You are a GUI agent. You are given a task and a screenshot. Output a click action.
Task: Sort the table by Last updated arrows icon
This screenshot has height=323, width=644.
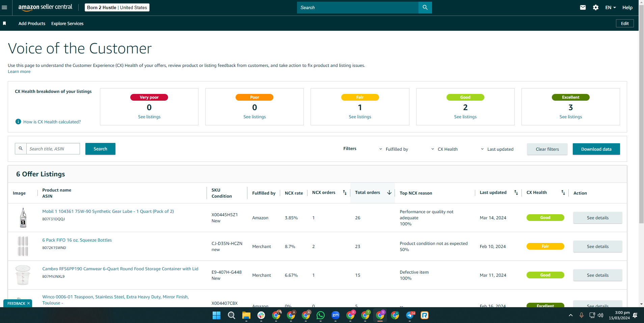pyautogui.click(x=516, y=193)
